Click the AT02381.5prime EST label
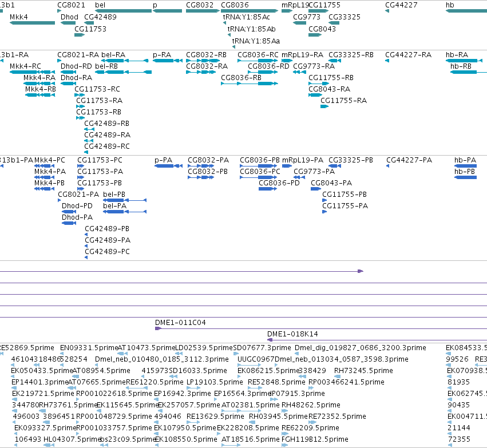This screenshot has height=448, width=487. [x=250, y=405]
